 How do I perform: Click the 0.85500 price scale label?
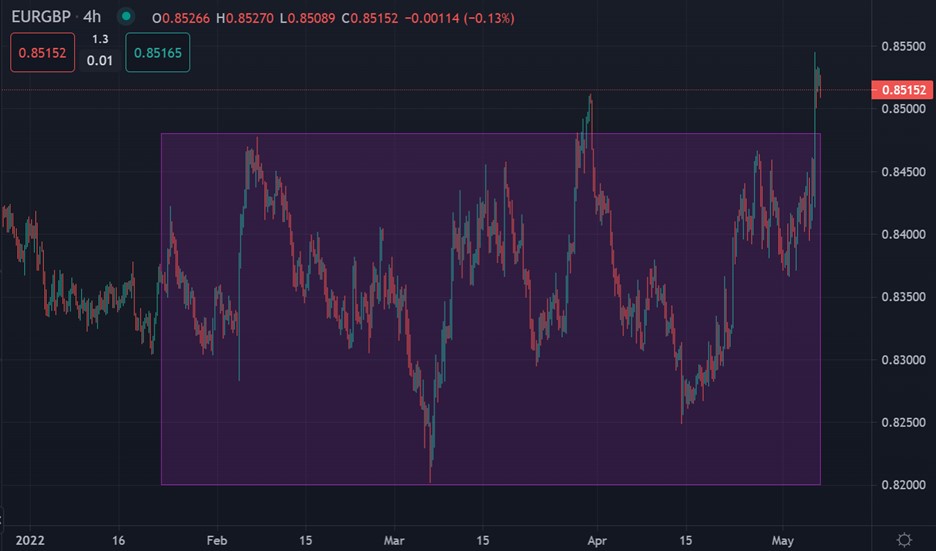(x=903, y=46)
